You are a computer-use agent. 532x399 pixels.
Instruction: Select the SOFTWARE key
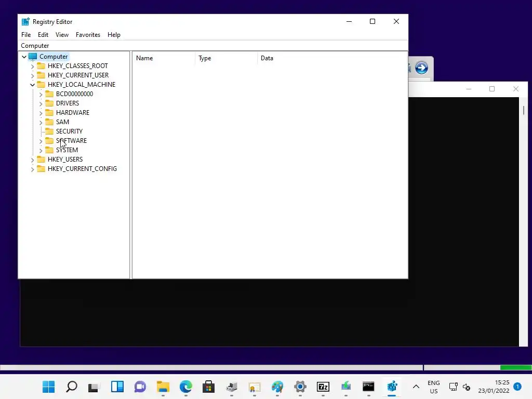71,140
